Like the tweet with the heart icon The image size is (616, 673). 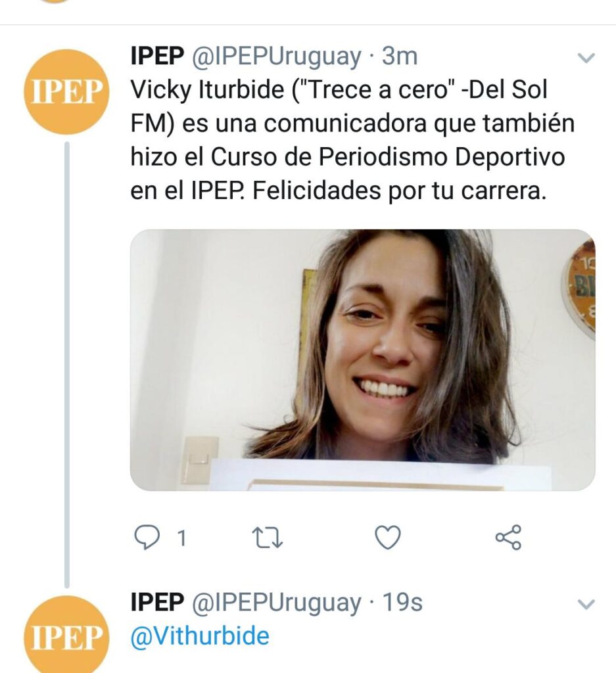[x=388, y=538]
